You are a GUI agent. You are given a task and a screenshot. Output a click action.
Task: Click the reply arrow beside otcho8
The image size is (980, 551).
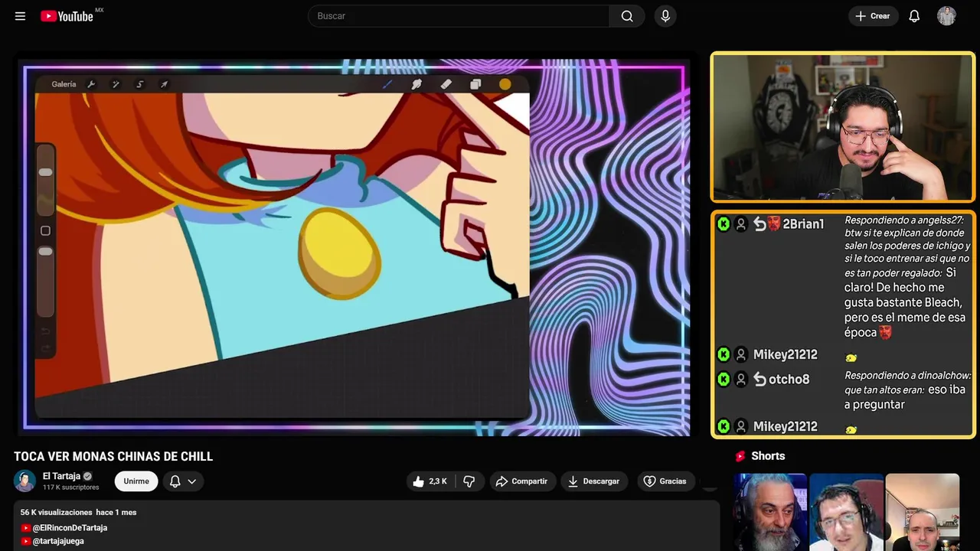(x=759, y=379)
